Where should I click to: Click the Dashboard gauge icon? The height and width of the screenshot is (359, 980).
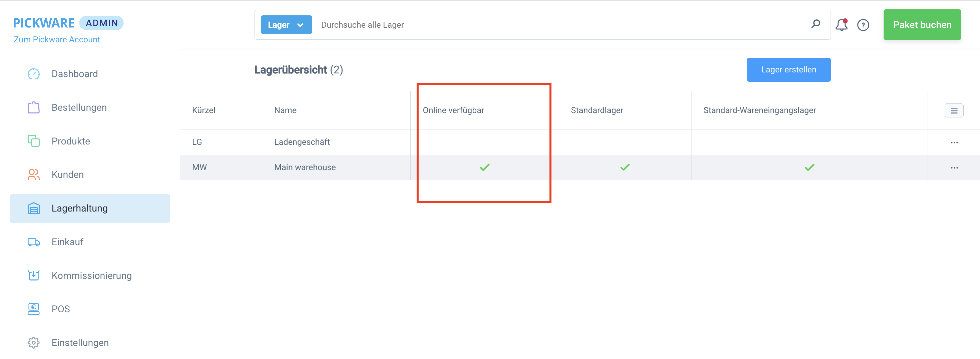[33, 74]
